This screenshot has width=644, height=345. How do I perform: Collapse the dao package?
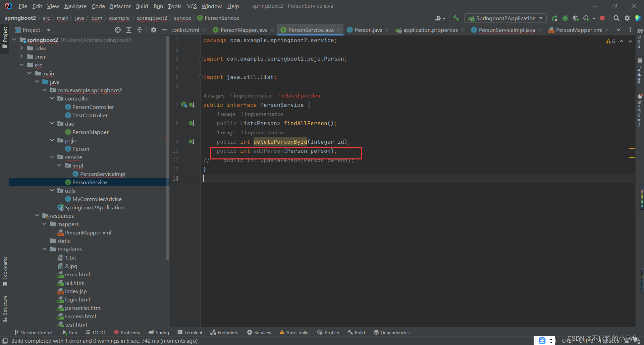pyautogui.click(x=52, y=124)
